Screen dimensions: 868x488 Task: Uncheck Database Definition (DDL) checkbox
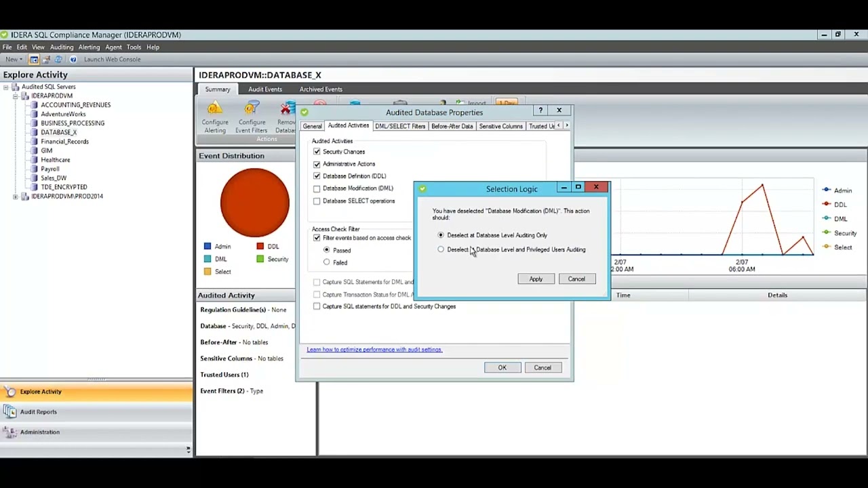tap(317, 176)
